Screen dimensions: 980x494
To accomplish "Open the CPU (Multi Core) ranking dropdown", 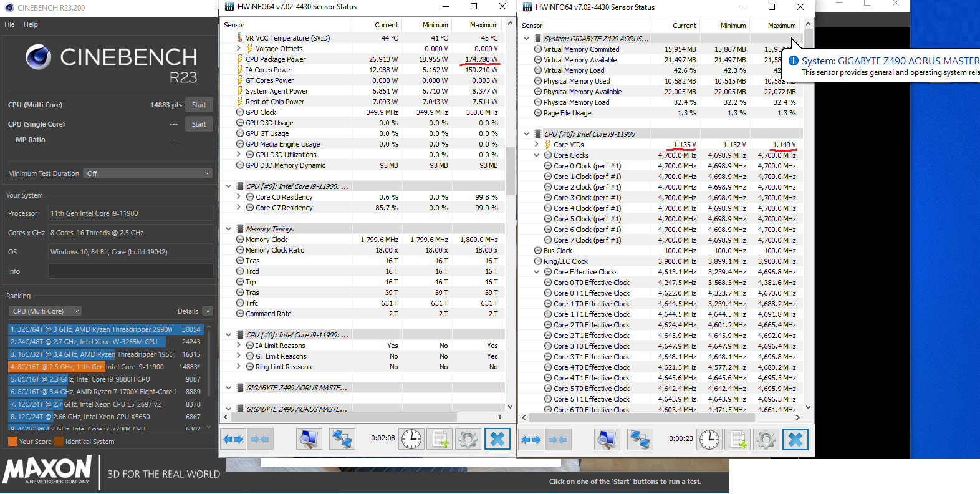I will coord(46,311).
